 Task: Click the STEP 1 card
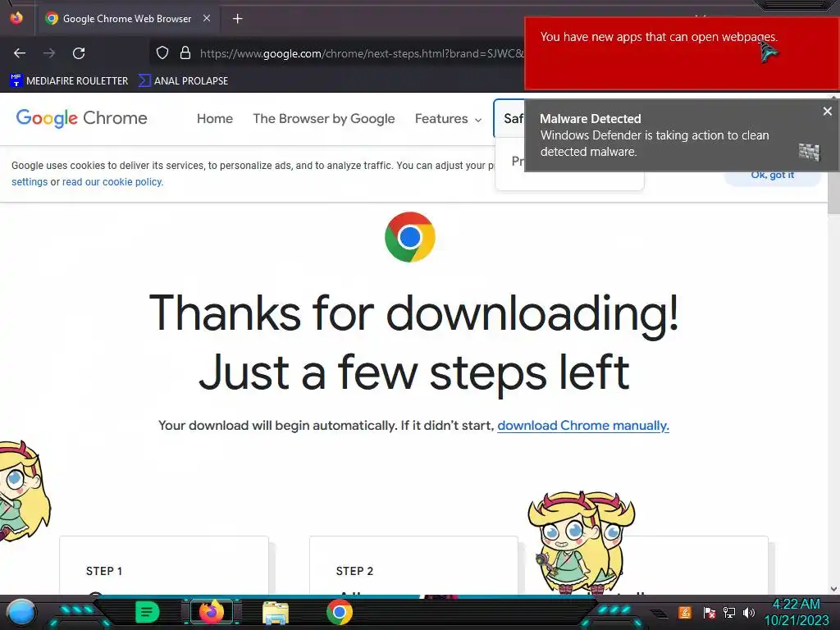164,564
